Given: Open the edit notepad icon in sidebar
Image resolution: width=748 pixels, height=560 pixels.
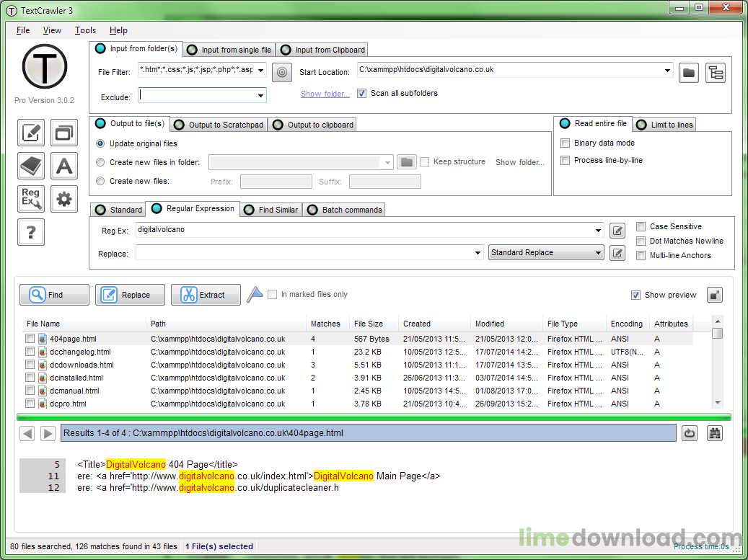Looking at the screenshot, I should click(x=31, y=133).
